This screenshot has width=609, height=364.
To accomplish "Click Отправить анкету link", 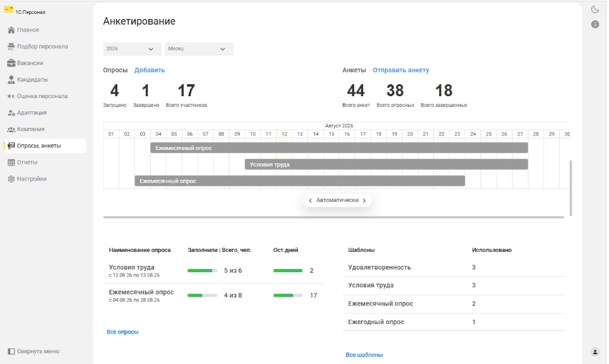I will [x=401, y=70].
